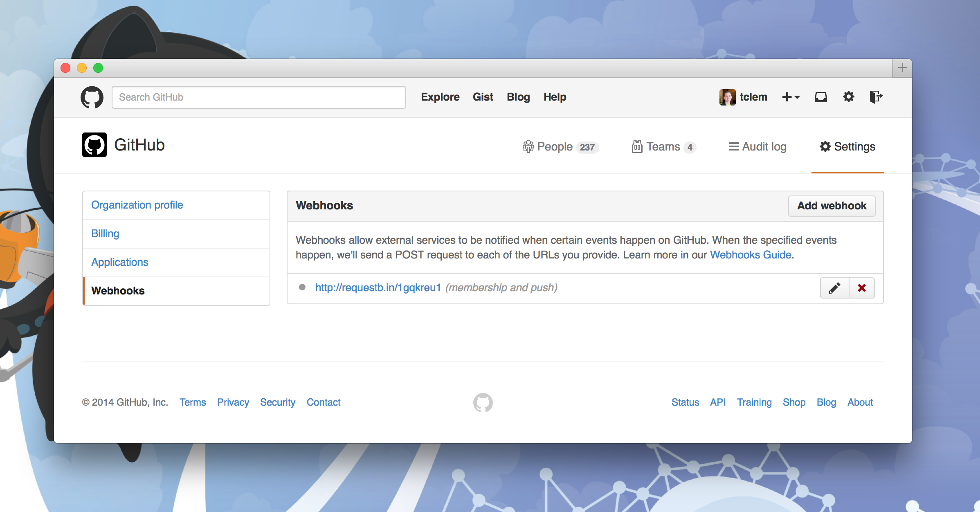Click the '© 2014 GitHub, Inc.' text
This screenshot has width=980, height=512.
[125, 402]
